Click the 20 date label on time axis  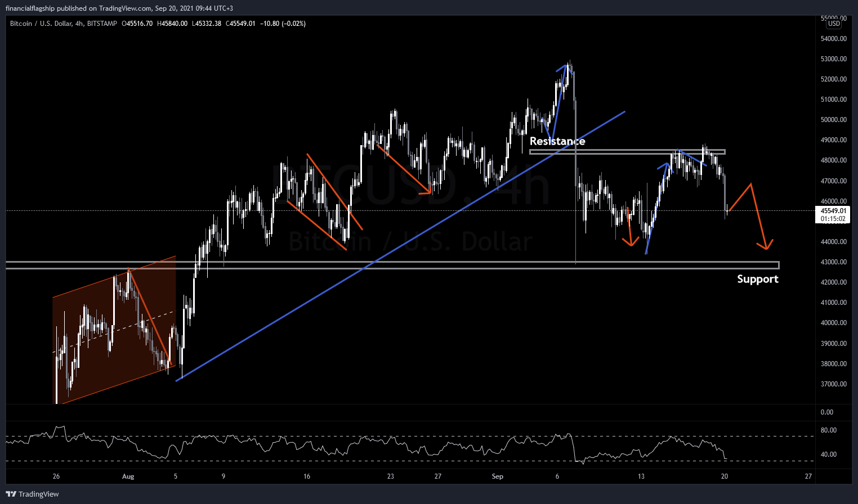725,476
